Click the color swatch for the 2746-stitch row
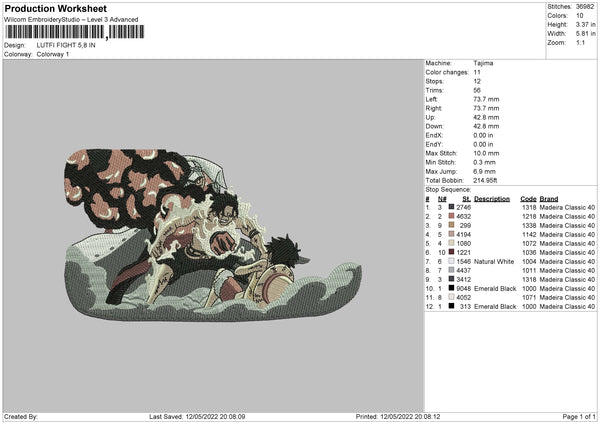Viewport: 600px width, 424px height. pos(451,207)
